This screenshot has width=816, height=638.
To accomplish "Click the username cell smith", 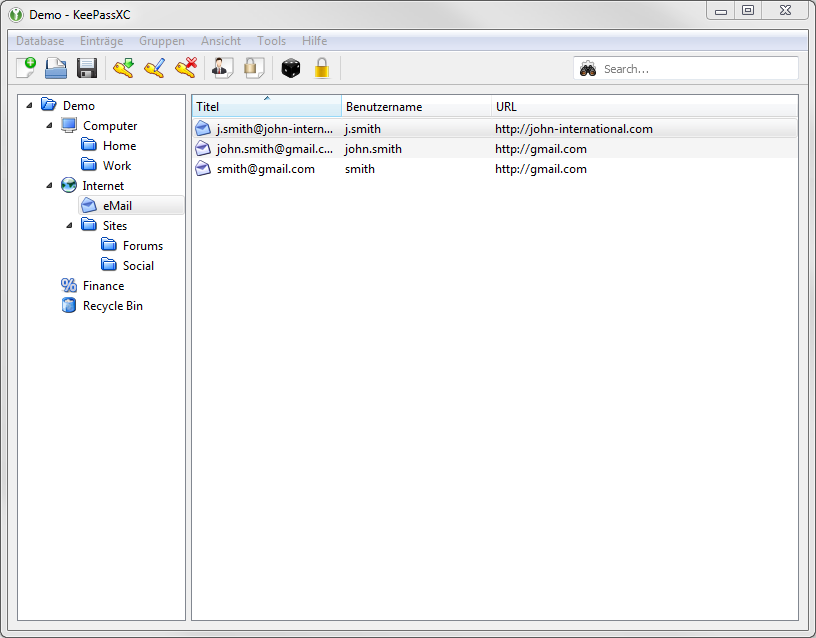I will coord(360,169).
